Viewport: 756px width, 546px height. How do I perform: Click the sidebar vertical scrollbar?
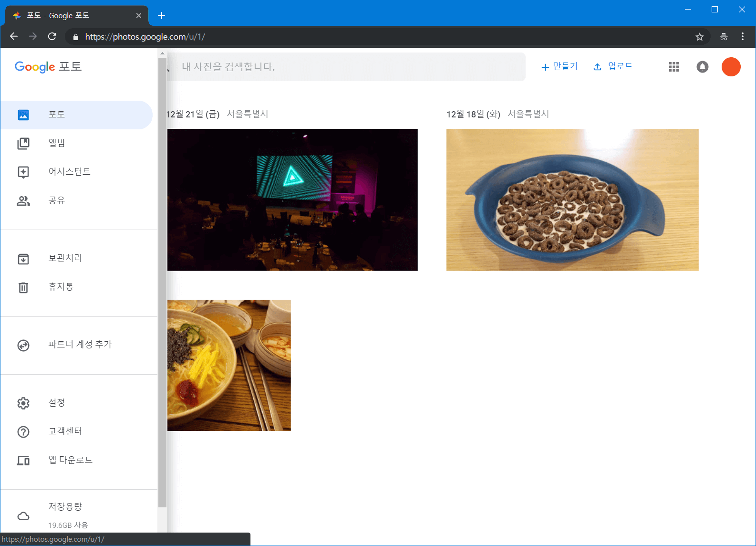pos(162,286)
